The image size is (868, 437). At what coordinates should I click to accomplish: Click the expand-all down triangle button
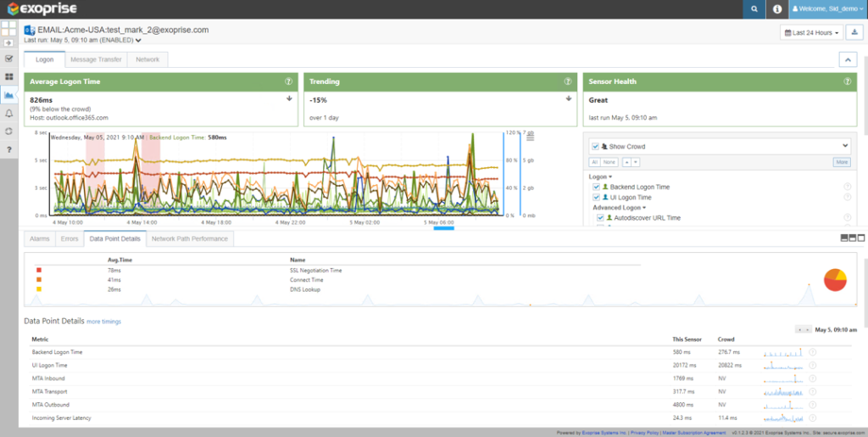pyautogui.click(x=636, y=162)
